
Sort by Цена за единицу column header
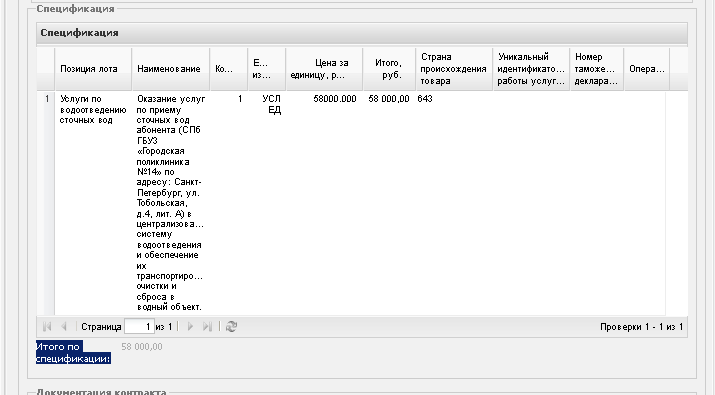pyautogui.click(x=324, y=69)
